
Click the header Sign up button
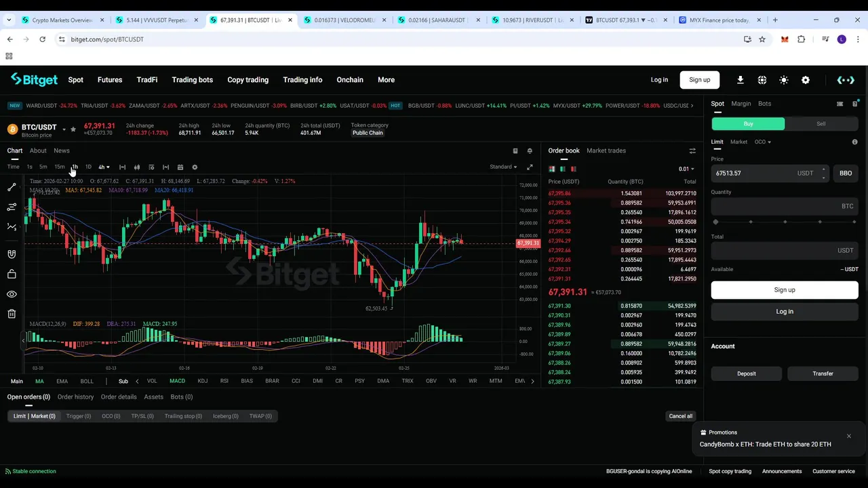(x=700, y=80)
